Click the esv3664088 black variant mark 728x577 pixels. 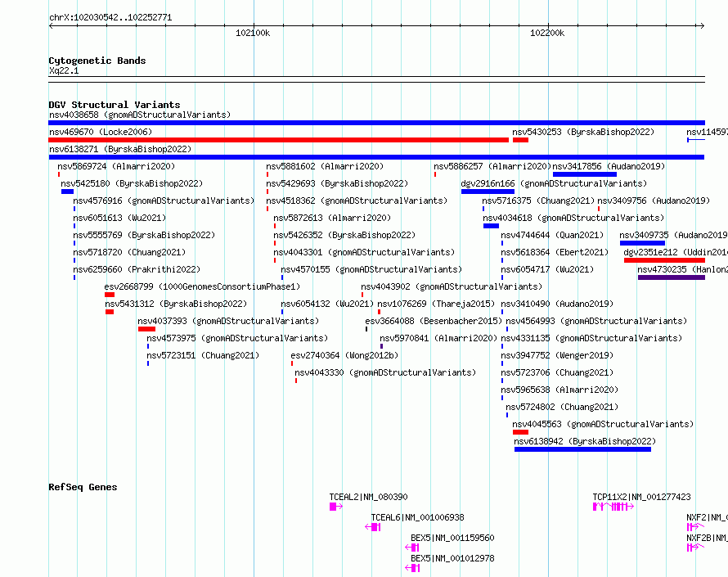[x=366, y=329]
